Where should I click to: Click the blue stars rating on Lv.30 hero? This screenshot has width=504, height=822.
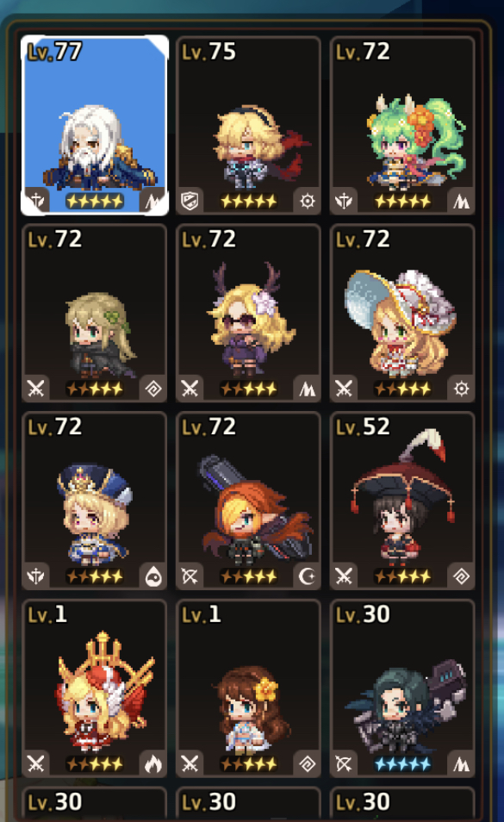click(x=403, y=763)
